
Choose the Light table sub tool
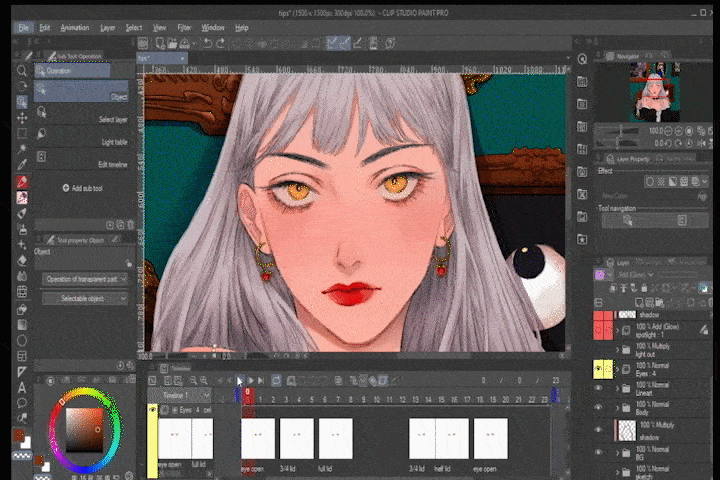[x=84, y=142]
